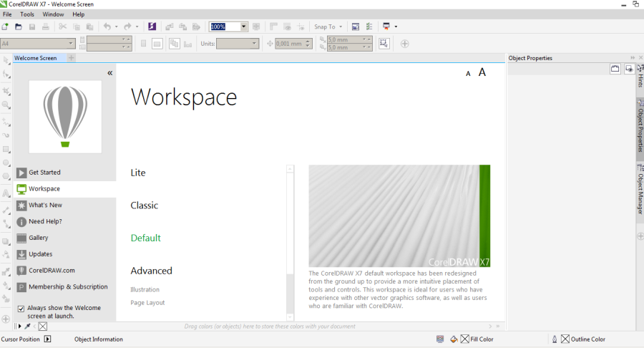Choose the Lite workspace
Image resolution: width=644 pixels, height=348 pixels.
pos(138,173)
